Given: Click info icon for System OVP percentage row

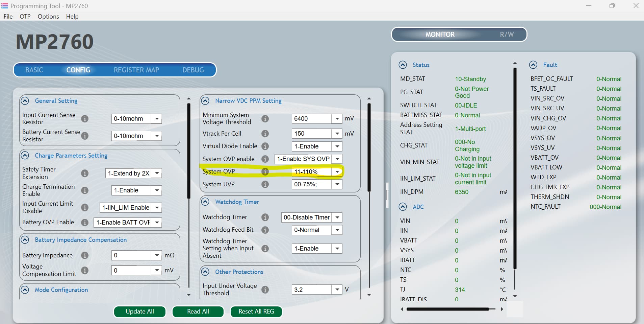Looking at the screenshot, I should click(x=265, y=171).
